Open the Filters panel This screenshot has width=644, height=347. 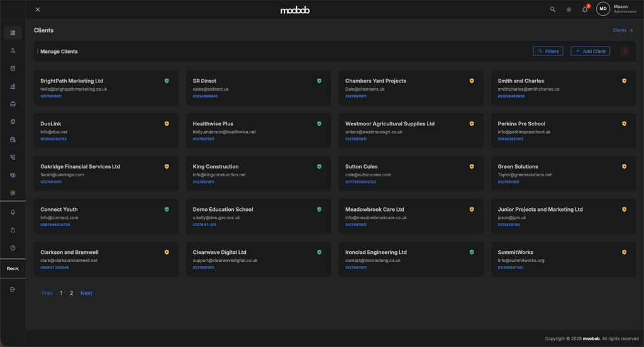pyautogui.click(x=548, y=51)
